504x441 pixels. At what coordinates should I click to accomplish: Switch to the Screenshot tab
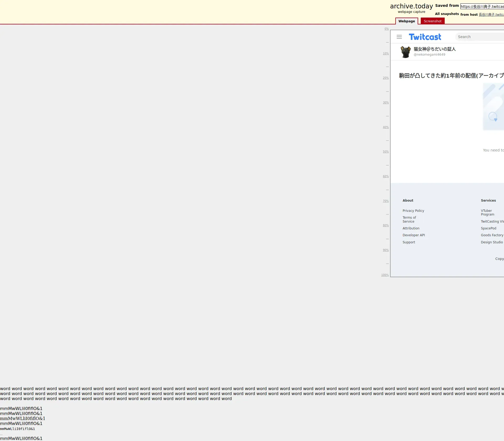432,21
